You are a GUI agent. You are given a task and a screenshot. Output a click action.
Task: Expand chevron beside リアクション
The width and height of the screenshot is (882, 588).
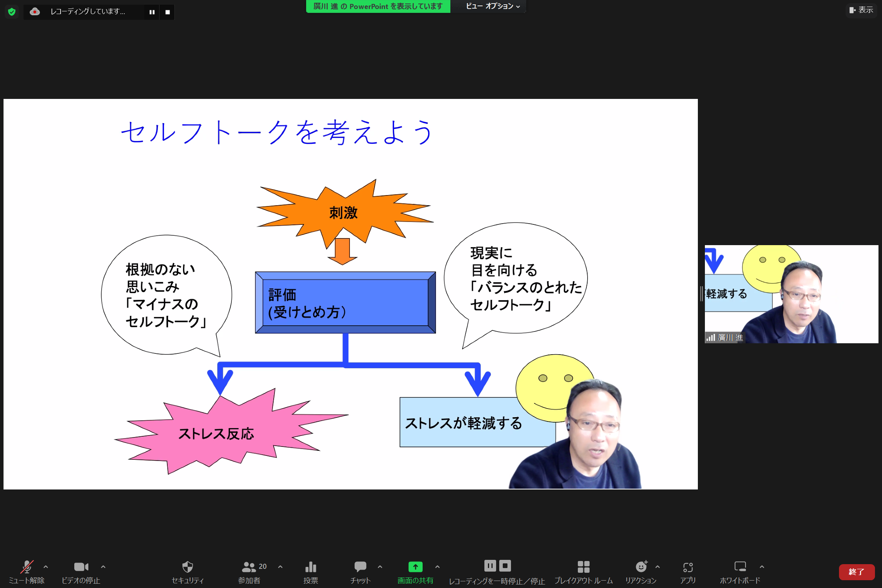(658, 566)
